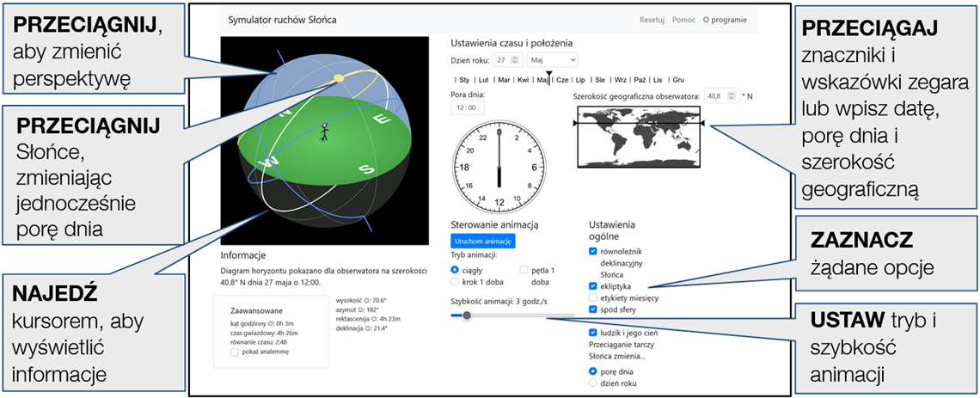The height and width of the screenshot is (398, 980).
Task: Click Lut on the month timeline
Action: click(484, 80)
